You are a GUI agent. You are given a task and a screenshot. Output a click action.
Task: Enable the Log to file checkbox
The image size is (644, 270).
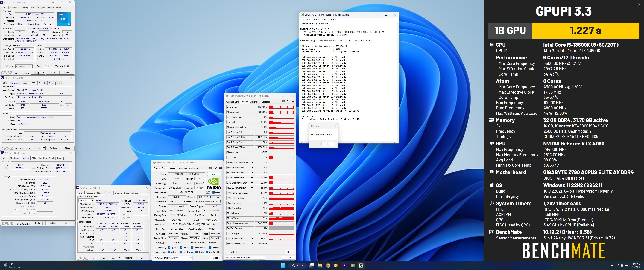(227, 252)
